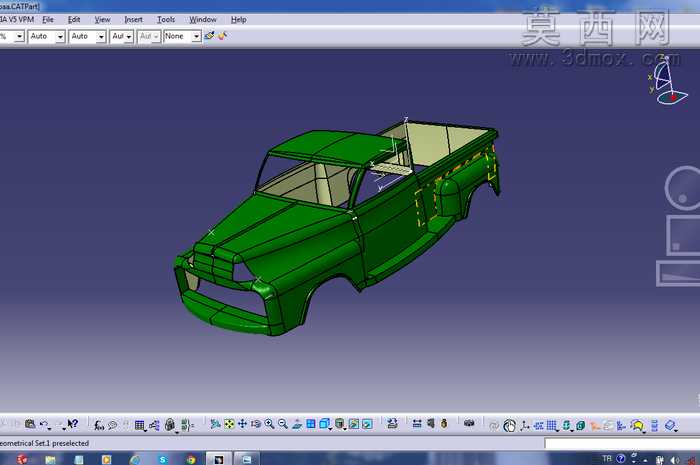Image resolution: width=700 pixels, height=465 pixels.
Task: Expand the None layer dropdown
Action: point(196,37)
